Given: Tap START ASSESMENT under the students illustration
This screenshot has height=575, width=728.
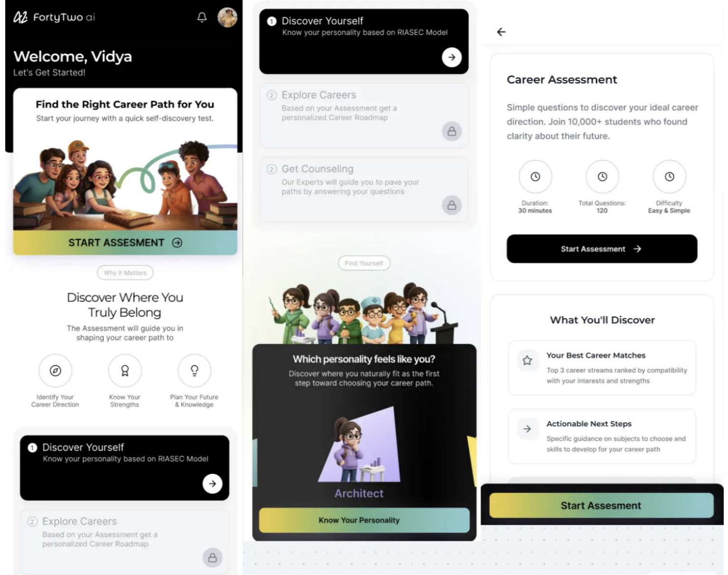Looking at the screenshot, I should click(125, 243).
